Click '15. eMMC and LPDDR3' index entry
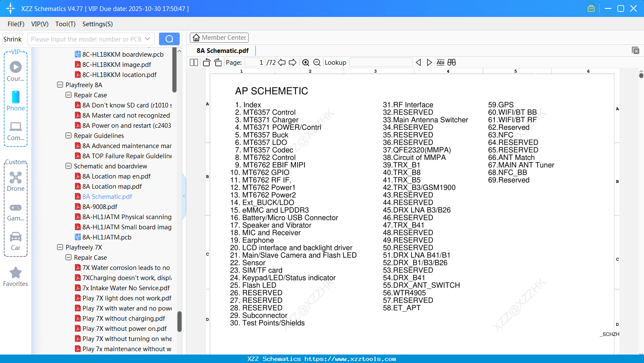644x363 pixels. (x=269, y=210)
